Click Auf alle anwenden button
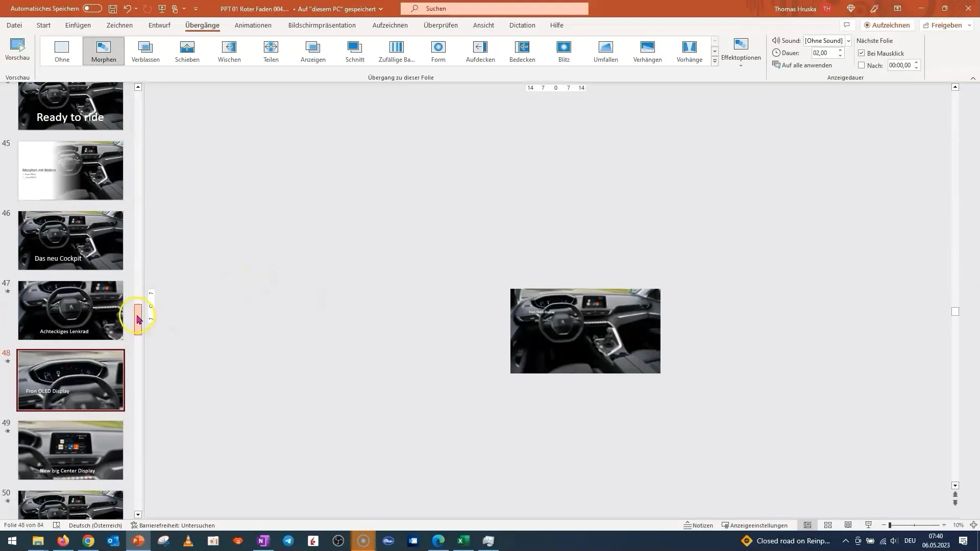Viewport: 980px width, 551px height. 806,65
